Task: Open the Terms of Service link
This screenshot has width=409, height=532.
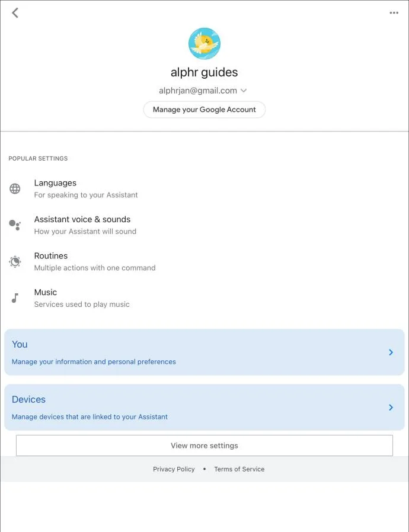Action: pos(239,469)
